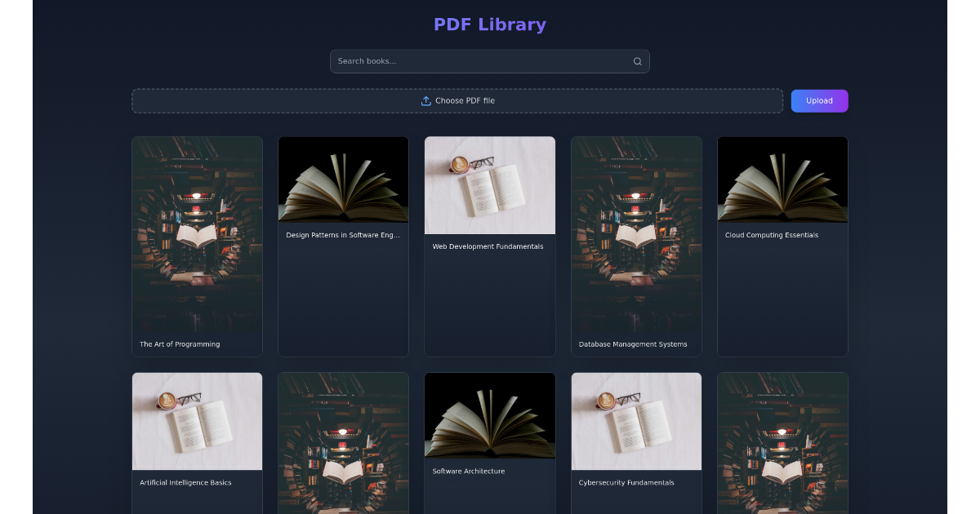Click Web Development Fundamentals title text

(x=488, y=246)
